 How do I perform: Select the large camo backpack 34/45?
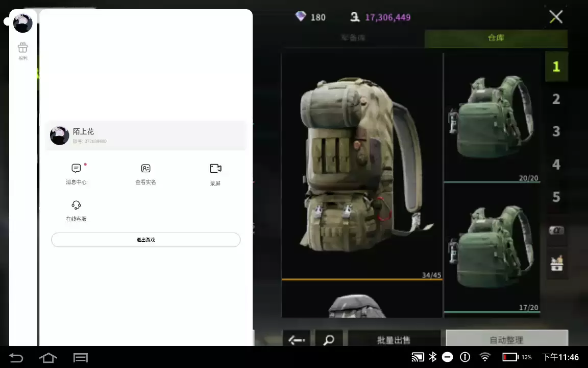pyautogui.click(x=361, y=166)
